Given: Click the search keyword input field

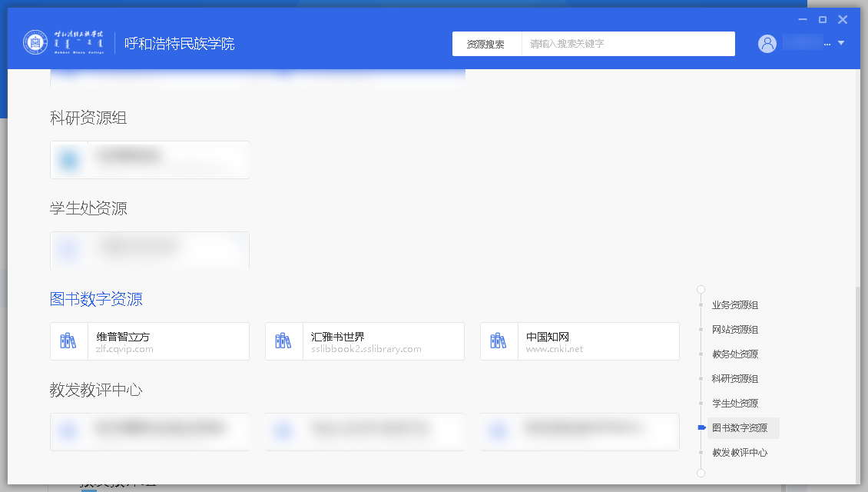Looking at the screenshot, I should tap(628, 44).
